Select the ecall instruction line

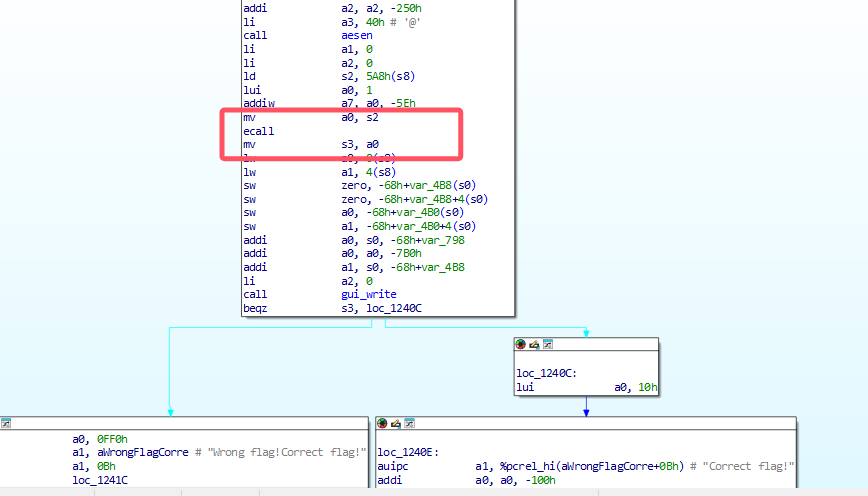(259, 131)
